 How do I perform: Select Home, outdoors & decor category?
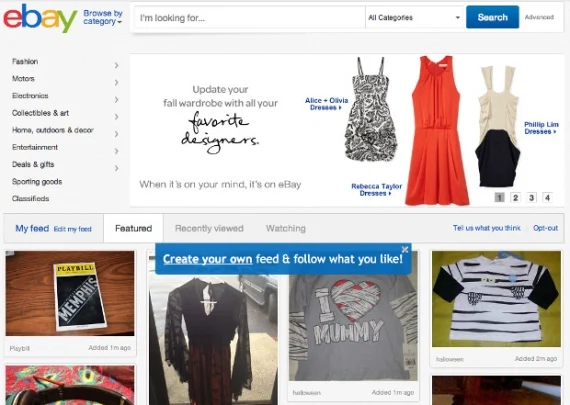pyautogui.click(x=53, y=130)
